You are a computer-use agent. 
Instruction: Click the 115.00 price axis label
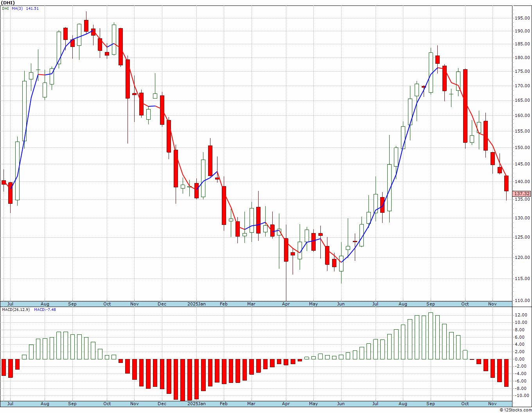coord(522,278)
